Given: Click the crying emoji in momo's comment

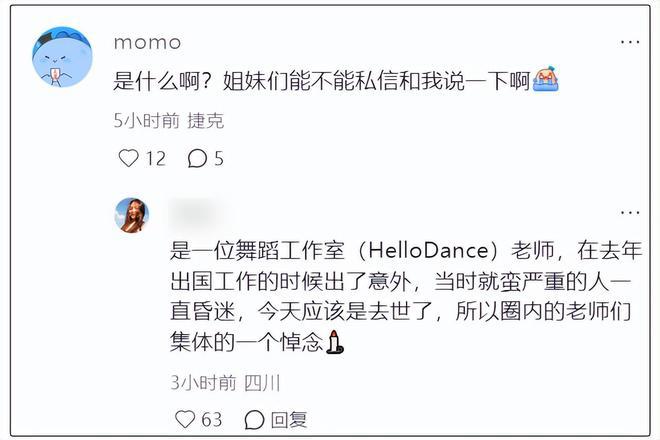Looking at the screenshot, I should pyautogui.click(x=545, y=81).
